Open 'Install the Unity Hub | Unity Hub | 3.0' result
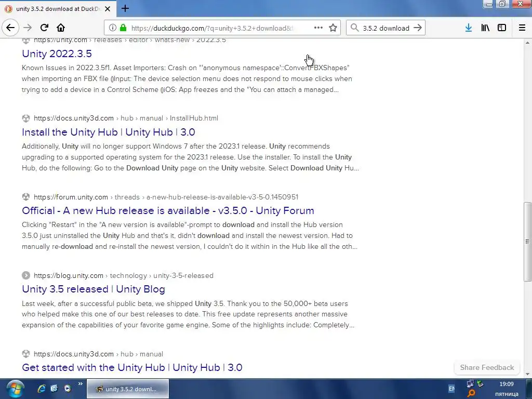The width and height of the screenshot is (532, 399). click(109, 132)
